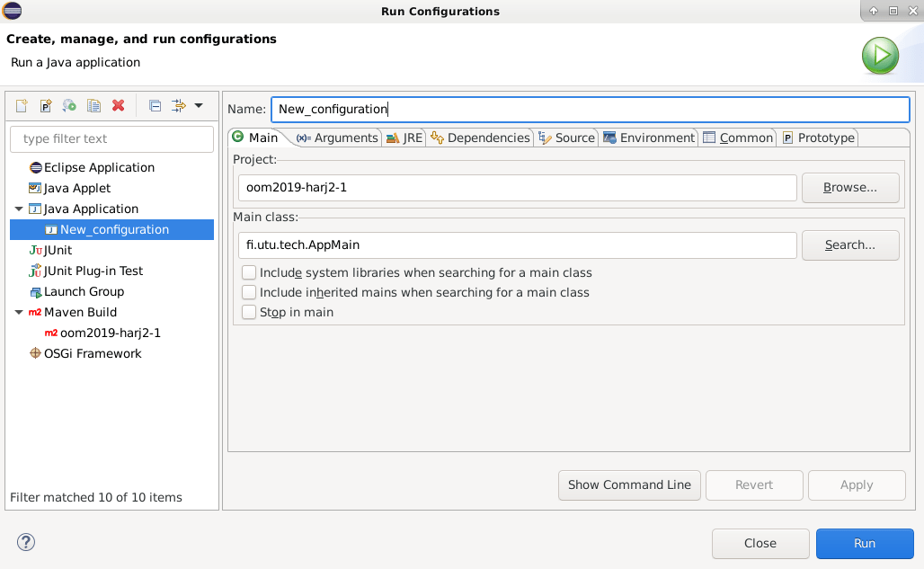Screen dimensions: 924x569
Task: Click the Revert button
Action: [754, 485]
